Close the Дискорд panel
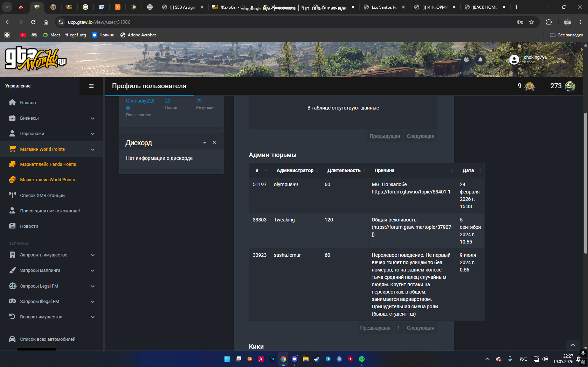This screenshot has height=367, width=588. 214,142
